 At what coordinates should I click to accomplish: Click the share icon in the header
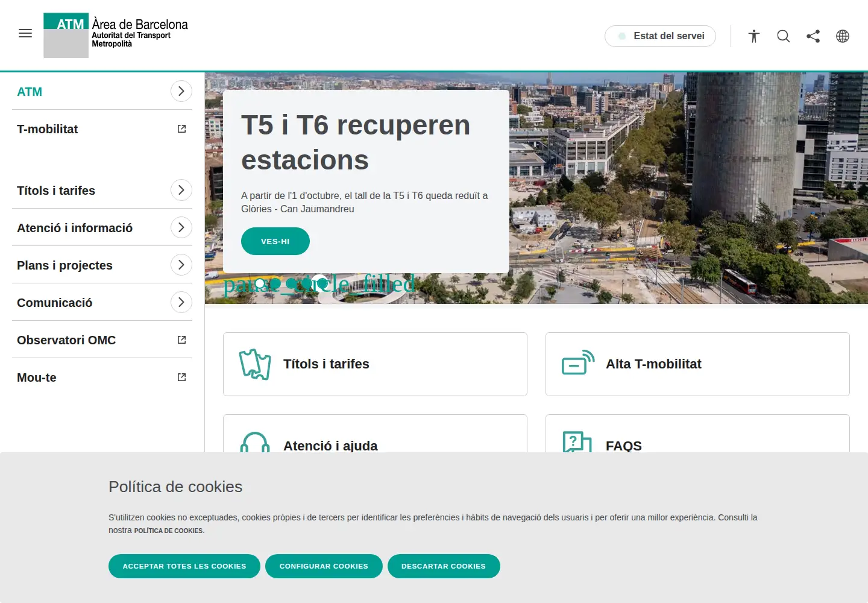coord(813,36)
